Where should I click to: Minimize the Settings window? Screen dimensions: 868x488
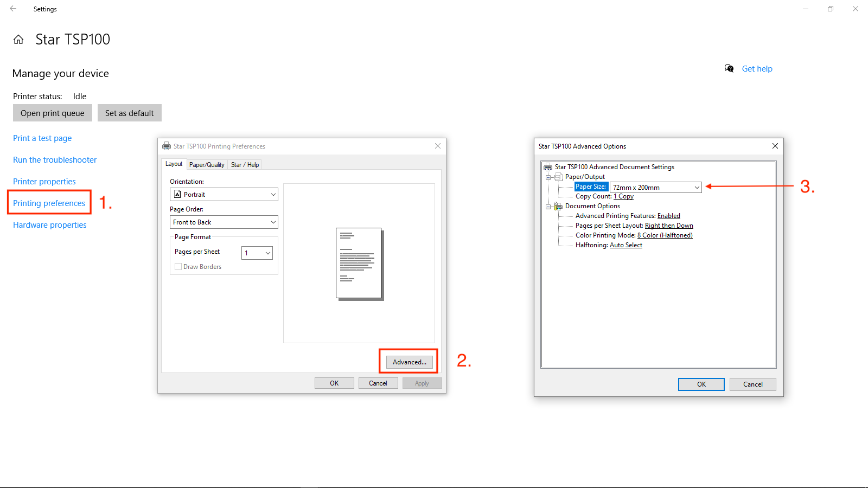click(806, 9)
